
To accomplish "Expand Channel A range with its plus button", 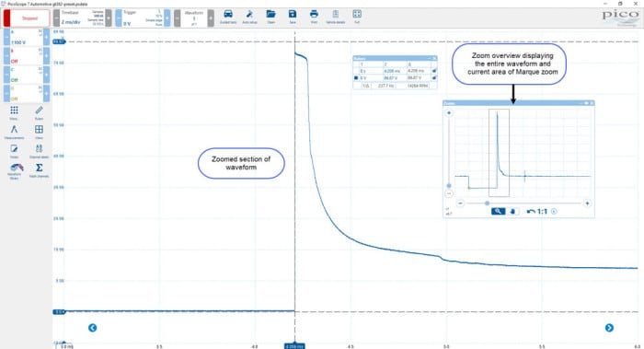I will 46,37.
